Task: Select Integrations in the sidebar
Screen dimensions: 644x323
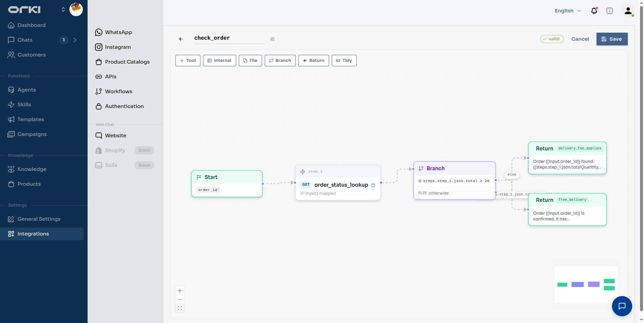Action: tap(42, 234)
